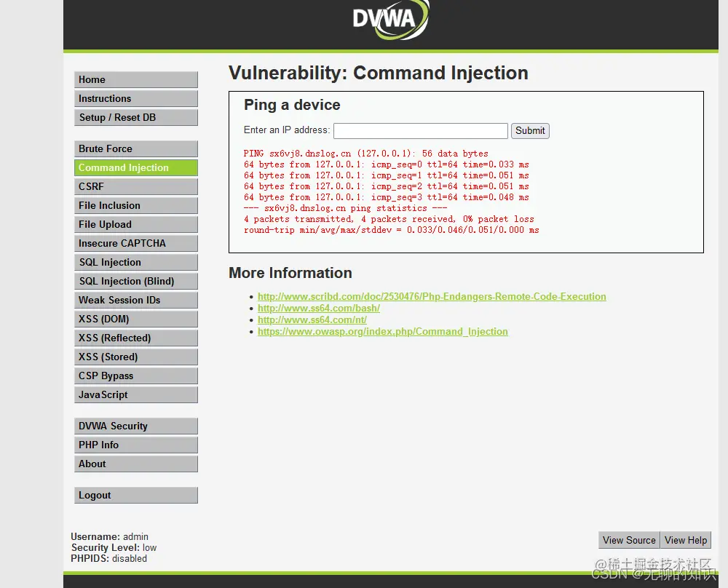Select Brute Force vulnerability
This screenshot has width=728, height=588.
(136, 148)
